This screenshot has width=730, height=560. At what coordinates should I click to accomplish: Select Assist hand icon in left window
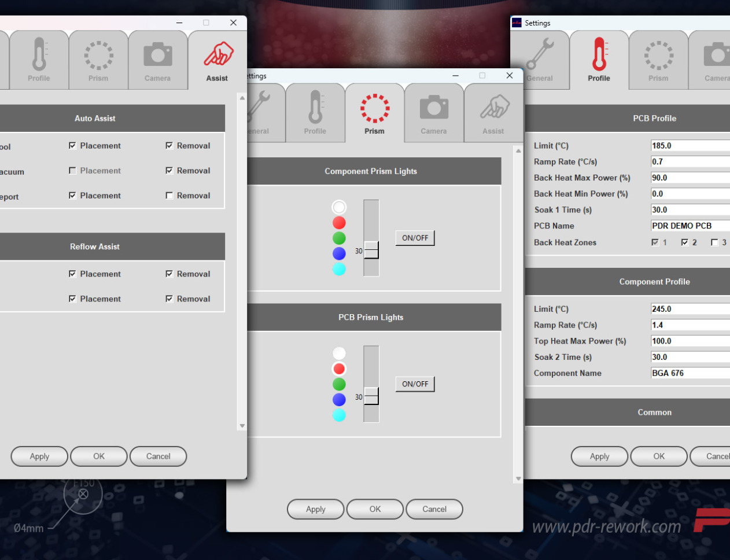[x=219, y=54]
